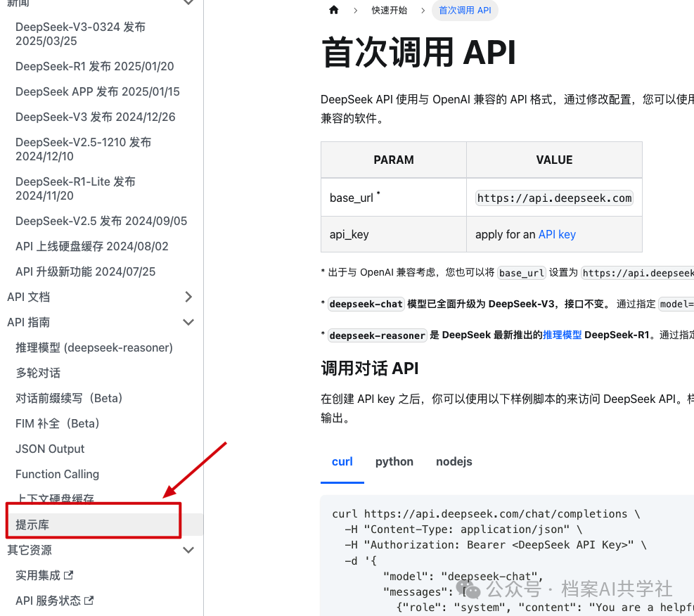Open FIM 补全 (Beta) guide

[58, 423]
